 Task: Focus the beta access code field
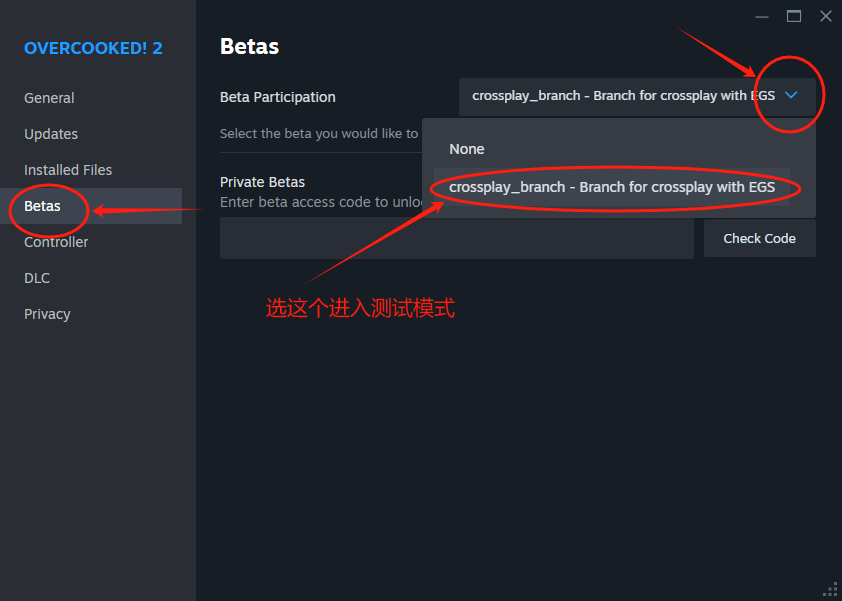456,238
